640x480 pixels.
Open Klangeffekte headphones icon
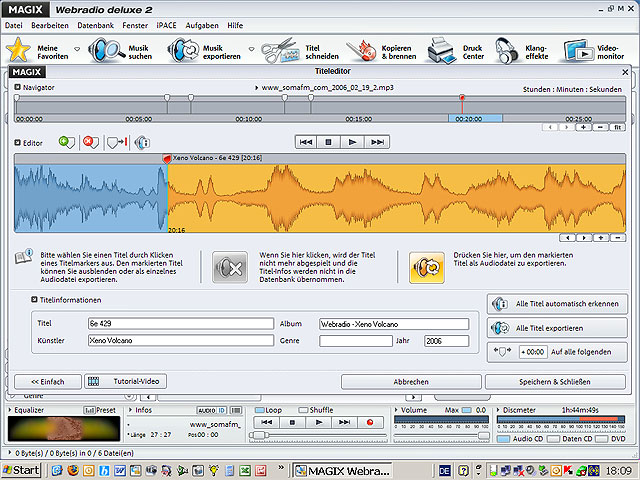click(506, 51)
